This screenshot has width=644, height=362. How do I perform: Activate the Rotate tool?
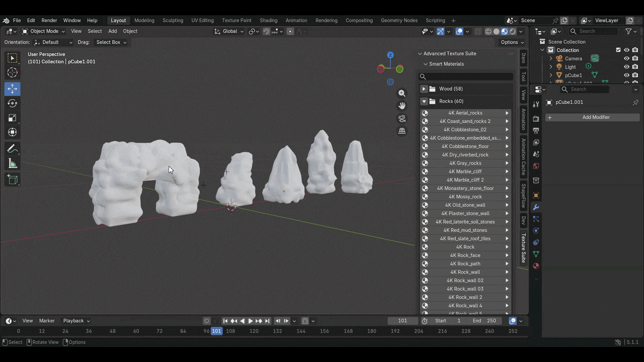coord(13,103)
